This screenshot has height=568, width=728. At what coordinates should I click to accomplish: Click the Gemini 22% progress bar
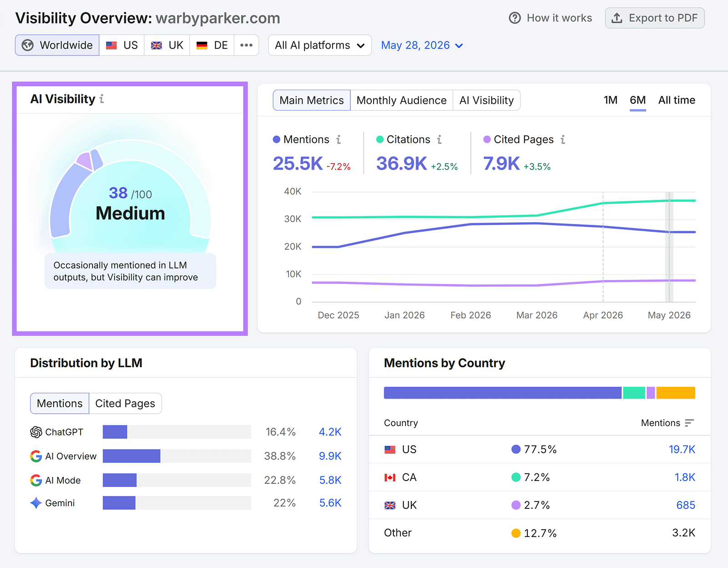coord(177,503)
